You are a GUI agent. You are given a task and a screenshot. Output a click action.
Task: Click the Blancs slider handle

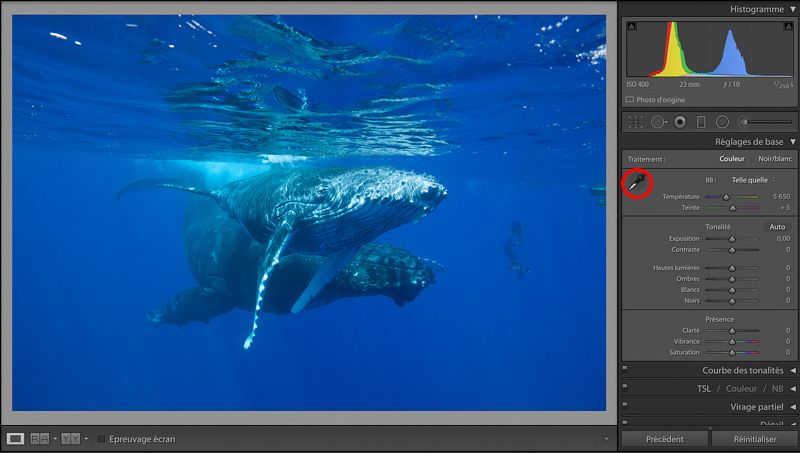pos(732,290)
